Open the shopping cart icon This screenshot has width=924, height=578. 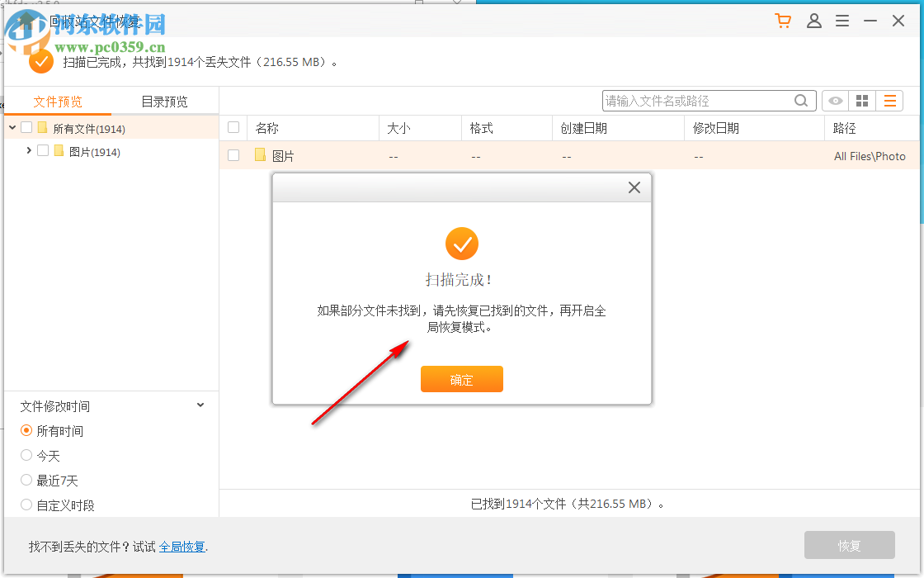point(782,21)
